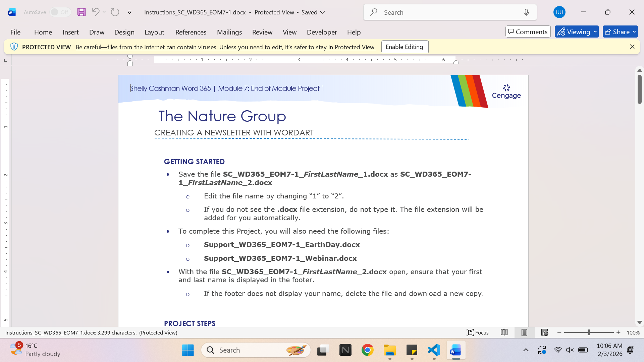This screenshot has height=362, width=644.
Task: Go to the References tab
Action: (191, 32)
